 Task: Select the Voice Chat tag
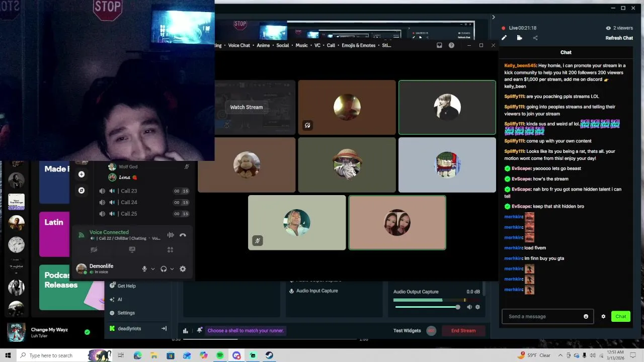(239, 45)
